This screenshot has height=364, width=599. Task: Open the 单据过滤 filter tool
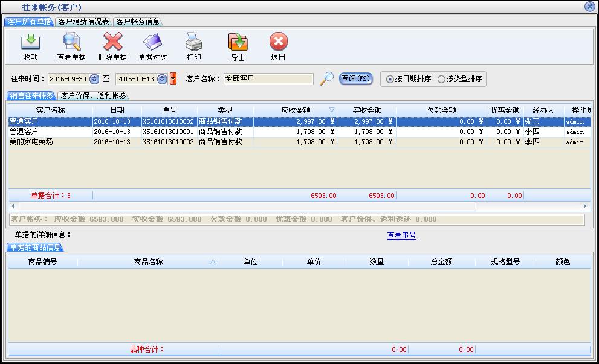[x=152, y=43]
